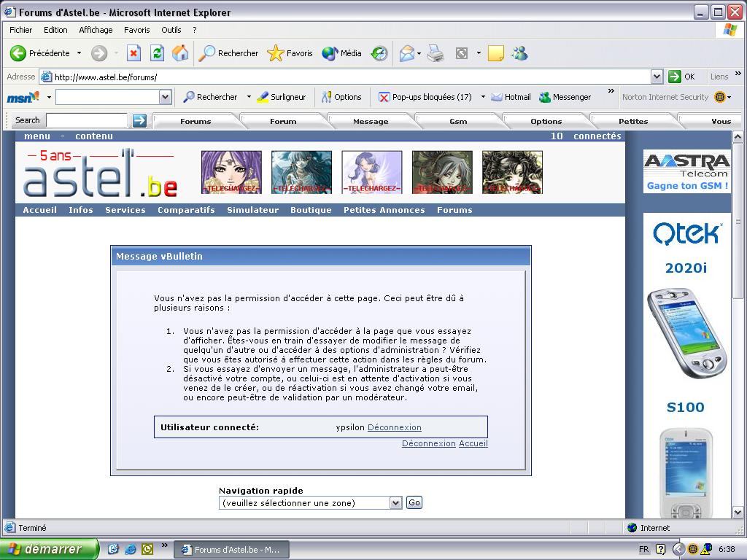Screen dimensions: 747x560
Task: Open the Affichage menu
Action: [96, 30]
